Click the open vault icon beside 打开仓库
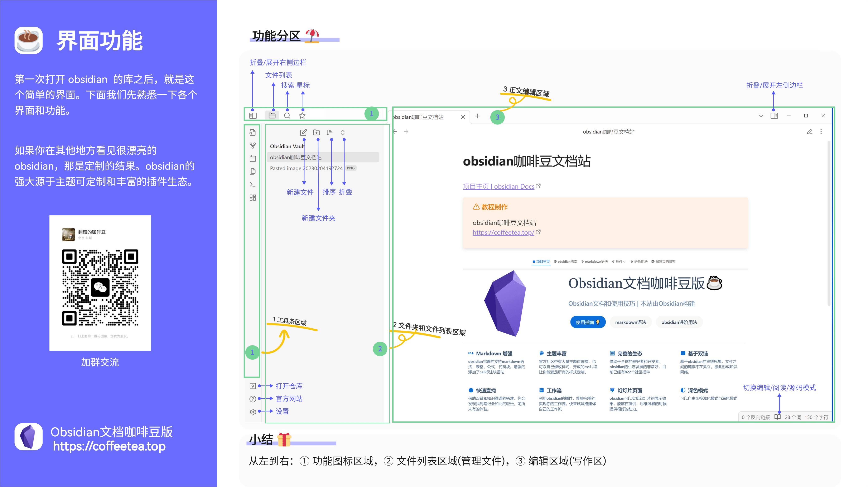Screen dimensions: 868x487 [253, 386]
